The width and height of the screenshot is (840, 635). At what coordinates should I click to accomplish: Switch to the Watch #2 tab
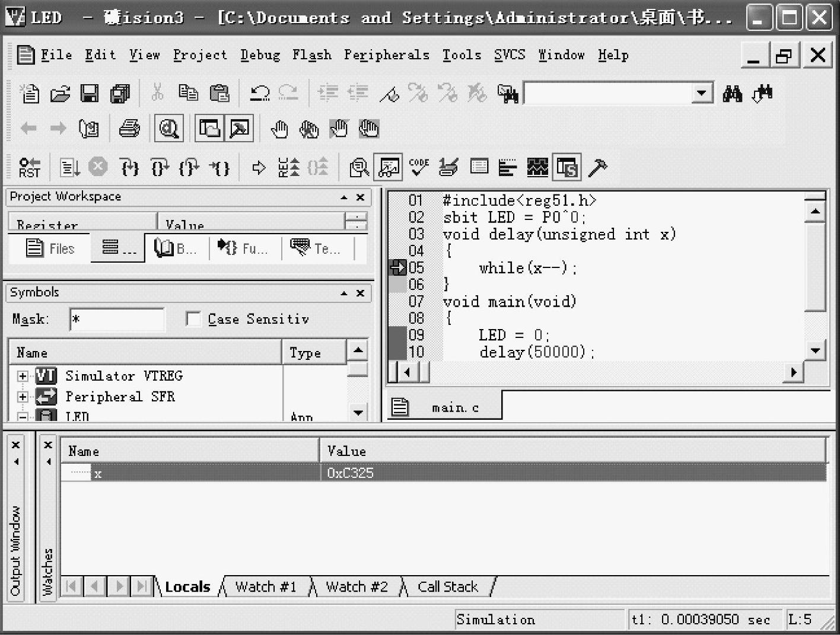point(357,586)
